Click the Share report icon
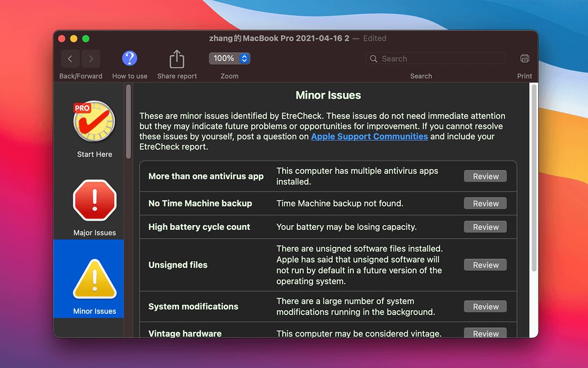This screenshot has width=588, height=368. pos(177,59)
